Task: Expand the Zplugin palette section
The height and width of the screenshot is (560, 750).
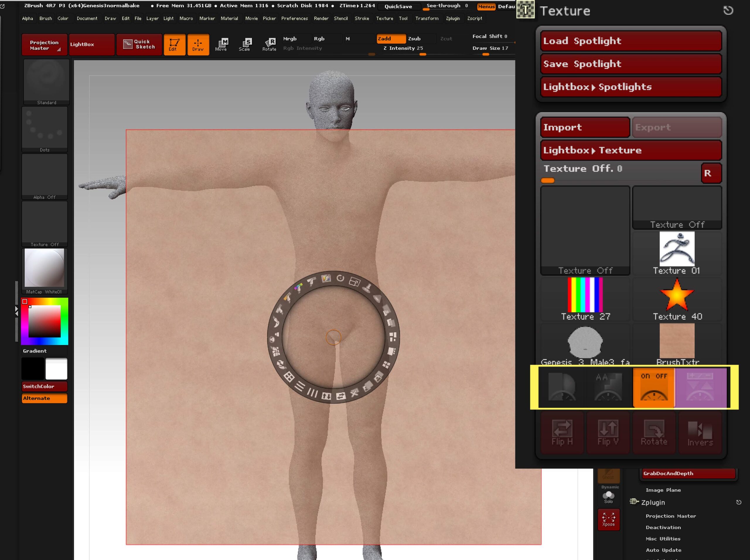Action: [x=653, y=502]
